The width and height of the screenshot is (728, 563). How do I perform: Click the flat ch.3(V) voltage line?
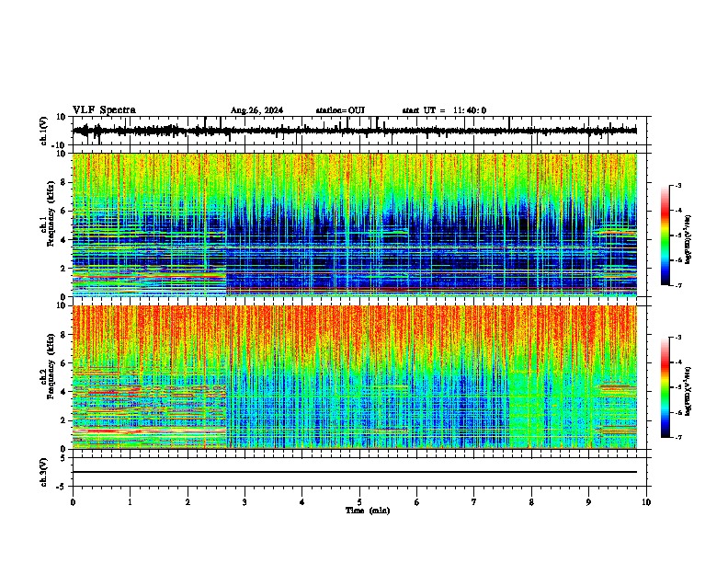(x=355, y=472)
